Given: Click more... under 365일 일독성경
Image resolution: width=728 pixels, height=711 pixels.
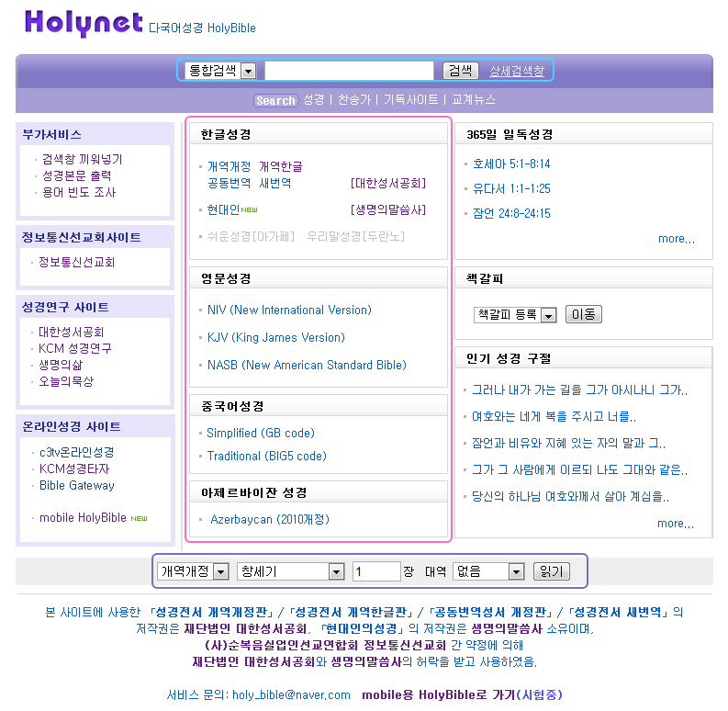Looking at the screenshot, I should pyautogui.click(x=677, y=239).
